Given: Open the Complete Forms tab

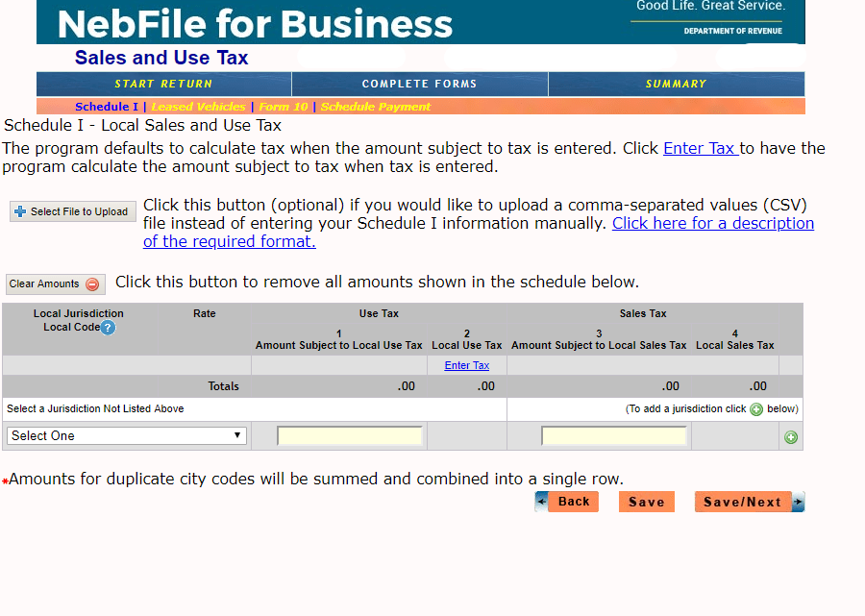Looking at the screenshot, I should (419, 84).
